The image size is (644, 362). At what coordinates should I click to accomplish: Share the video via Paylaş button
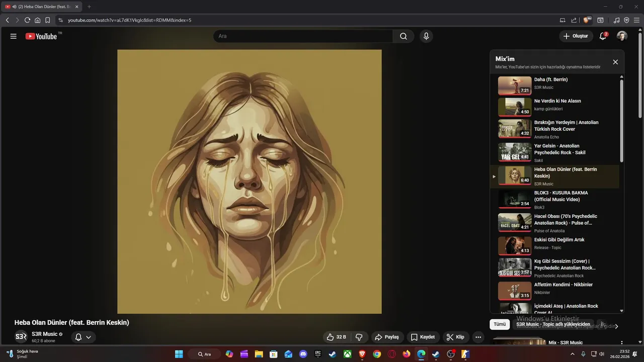pos(387,337)
